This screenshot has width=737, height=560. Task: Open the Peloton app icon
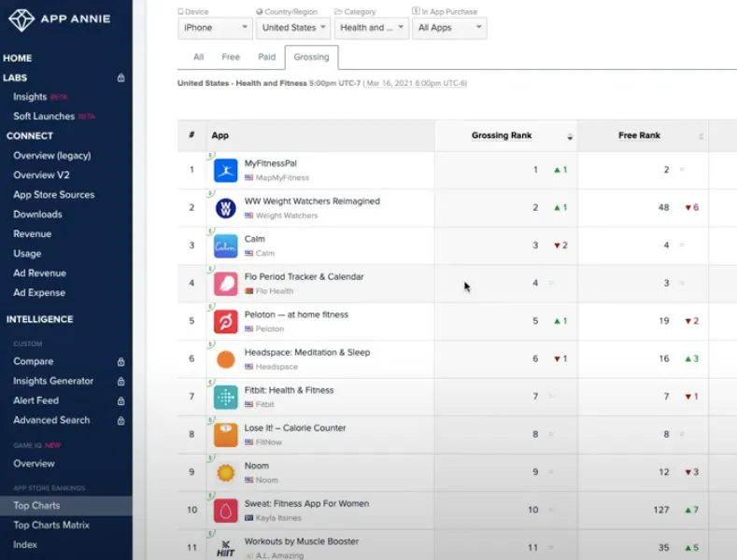pyautogui.click(x=226, y=322)
